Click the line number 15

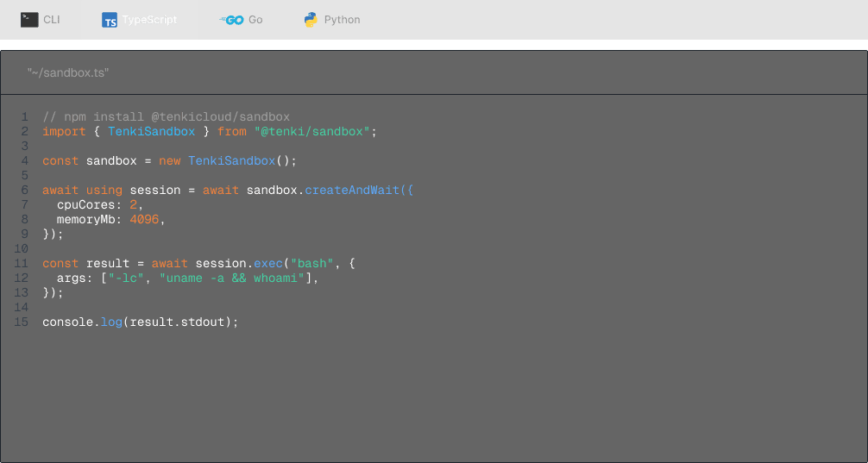point(22,322)
